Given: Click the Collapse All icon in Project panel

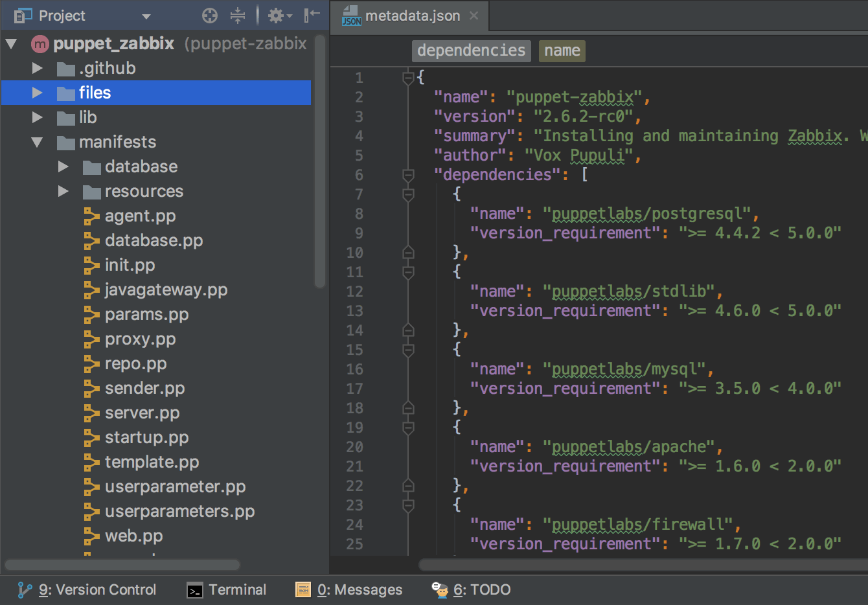Looking at the screenshot, I should (238, 16).
